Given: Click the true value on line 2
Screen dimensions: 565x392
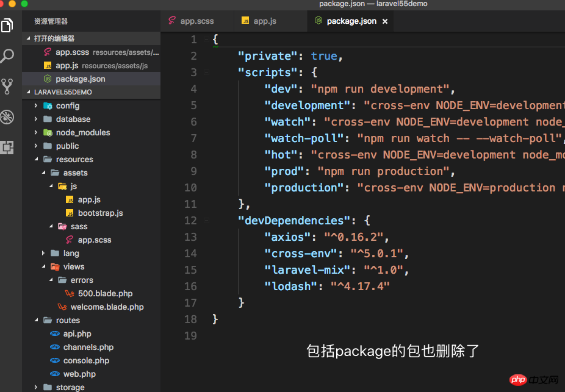Looking at the screenshot, I should coord(324,56).
